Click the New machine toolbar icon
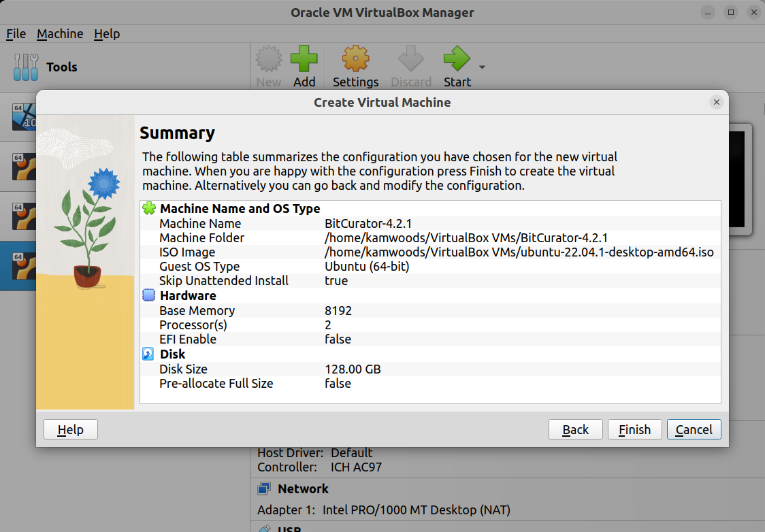This screenshot has width=765, height=532. [x=269, y=59]
